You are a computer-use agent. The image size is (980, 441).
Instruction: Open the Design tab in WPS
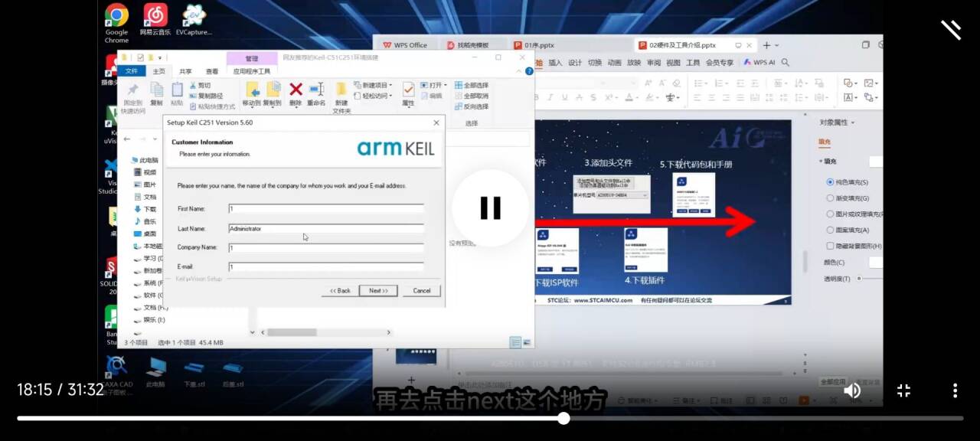click(x=575, y=63)
